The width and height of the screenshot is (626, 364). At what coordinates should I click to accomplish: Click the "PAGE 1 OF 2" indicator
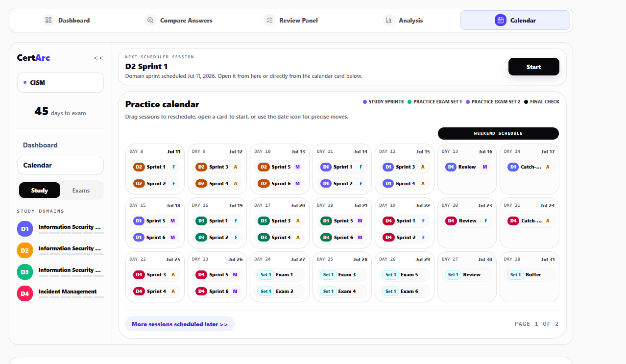tap(536, 324)
